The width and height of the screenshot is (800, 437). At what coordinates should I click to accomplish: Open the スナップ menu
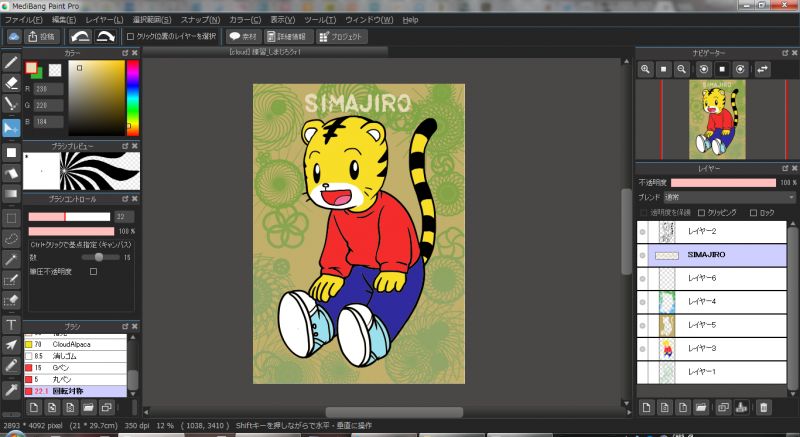201,20
